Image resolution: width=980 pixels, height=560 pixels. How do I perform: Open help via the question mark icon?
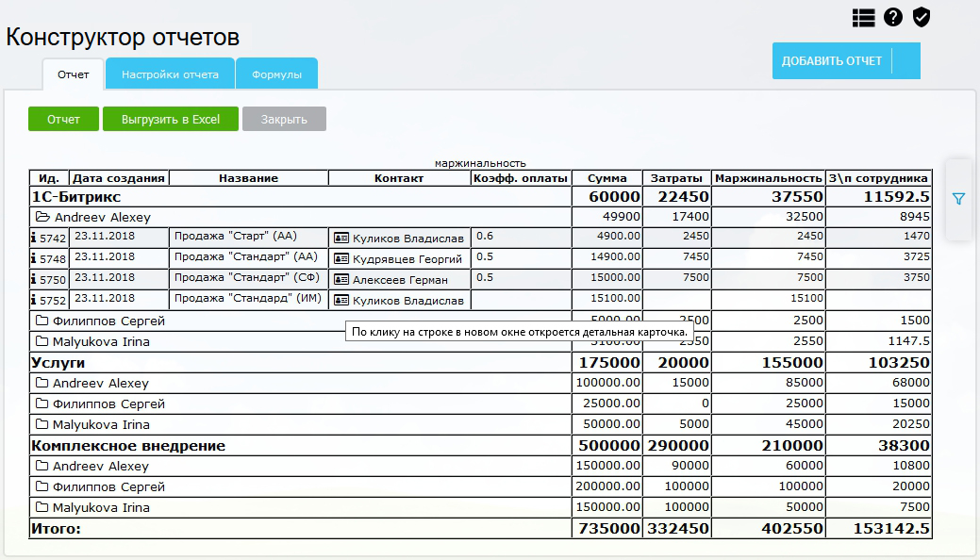tap(892, 18)
